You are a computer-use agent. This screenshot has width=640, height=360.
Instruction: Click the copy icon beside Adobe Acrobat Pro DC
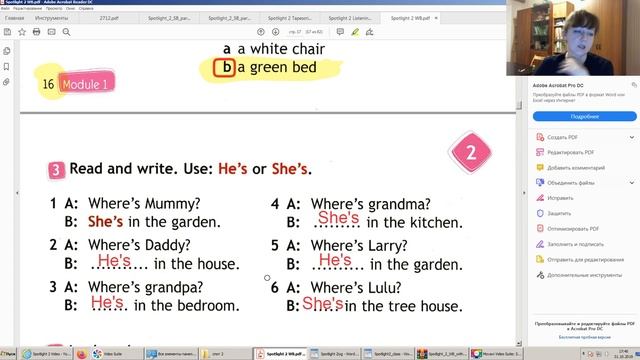(x=634, y=85)
